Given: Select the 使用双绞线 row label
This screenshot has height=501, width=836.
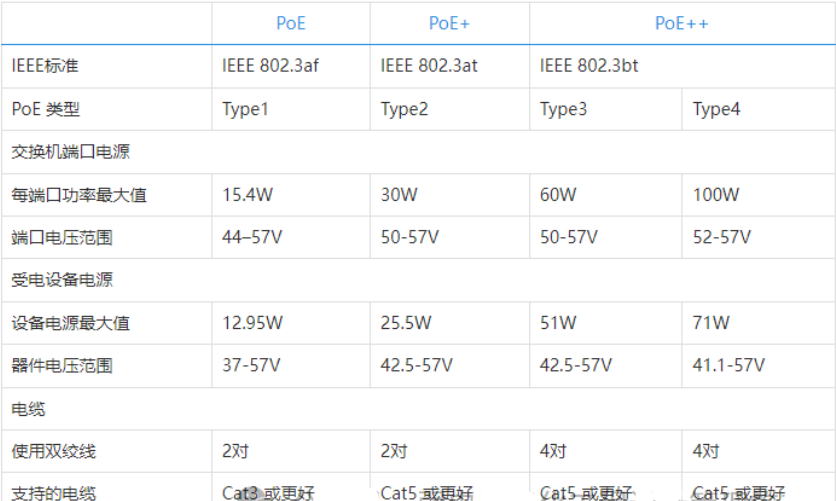Looking at the screenshot, I should tap(54, 451).
